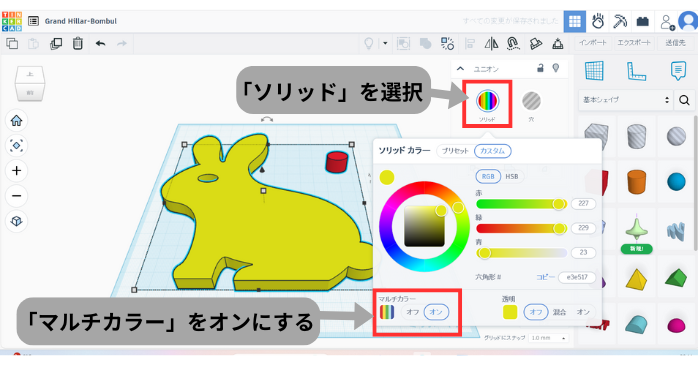Turn マルチカラー on with オン
The width and height of the screenshot is (698, 365).
[x=436, y=312]
